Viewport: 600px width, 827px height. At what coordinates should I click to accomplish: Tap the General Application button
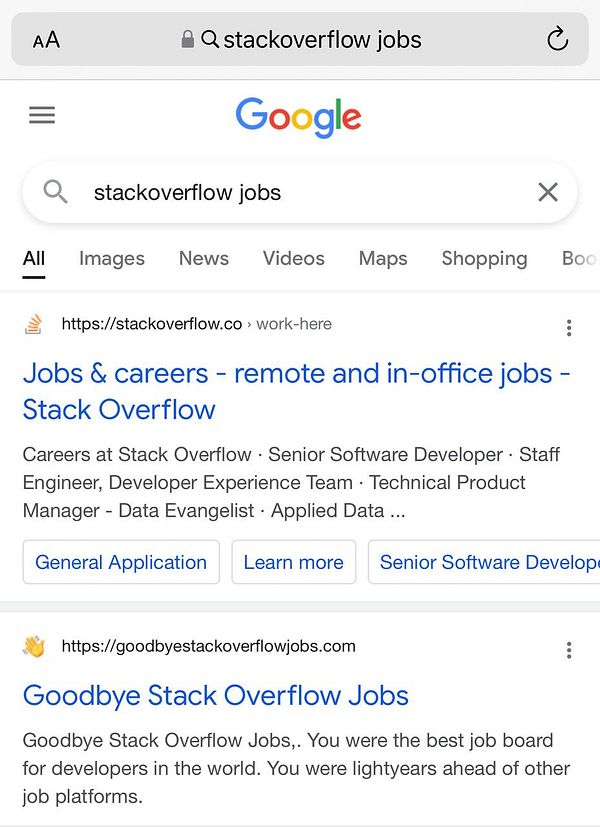pyautogui.click(x=121, y=562)
